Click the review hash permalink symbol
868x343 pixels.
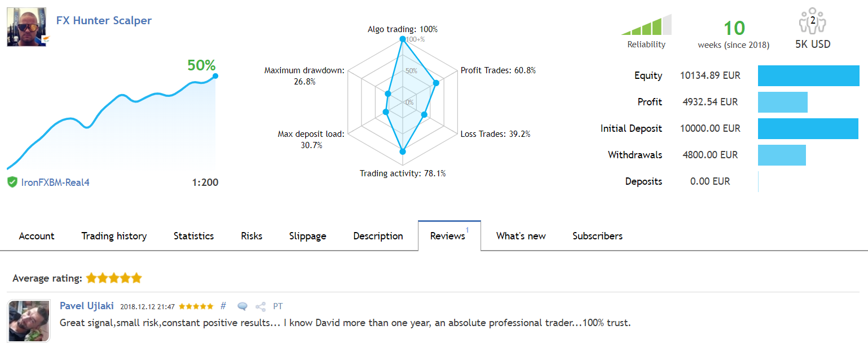pyautogui.click(x=223, y=306)
